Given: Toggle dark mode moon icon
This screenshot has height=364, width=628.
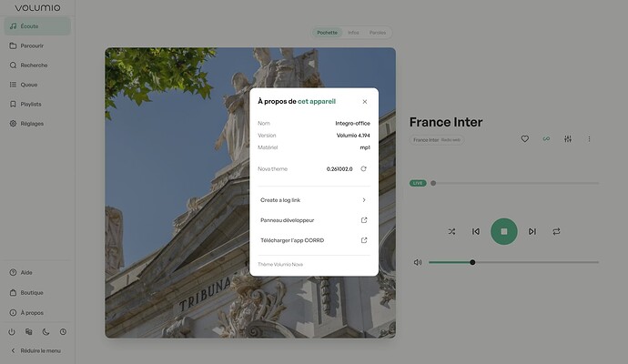Looking at the screenshot, I should [x=46, y=331].
